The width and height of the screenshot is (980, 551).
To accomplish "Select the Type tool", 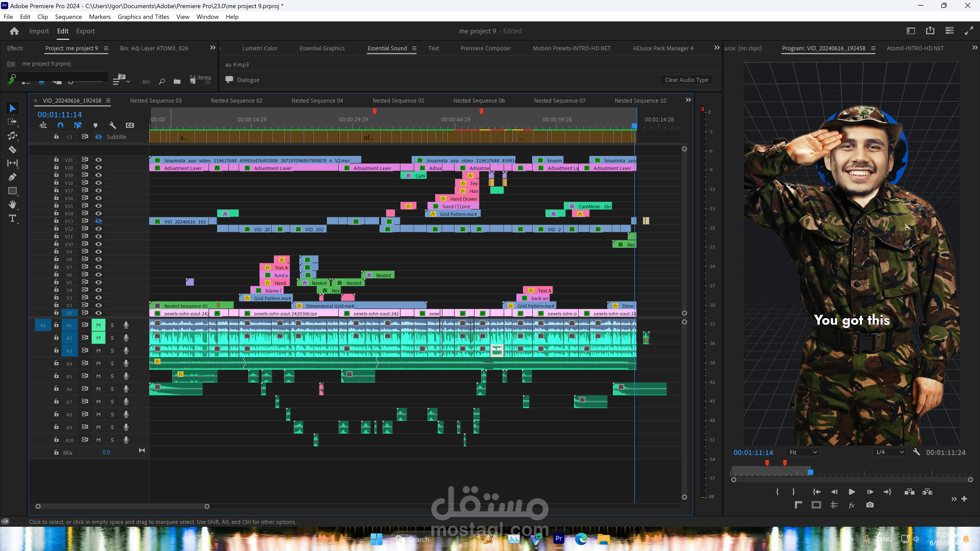I will click(12, 219).
